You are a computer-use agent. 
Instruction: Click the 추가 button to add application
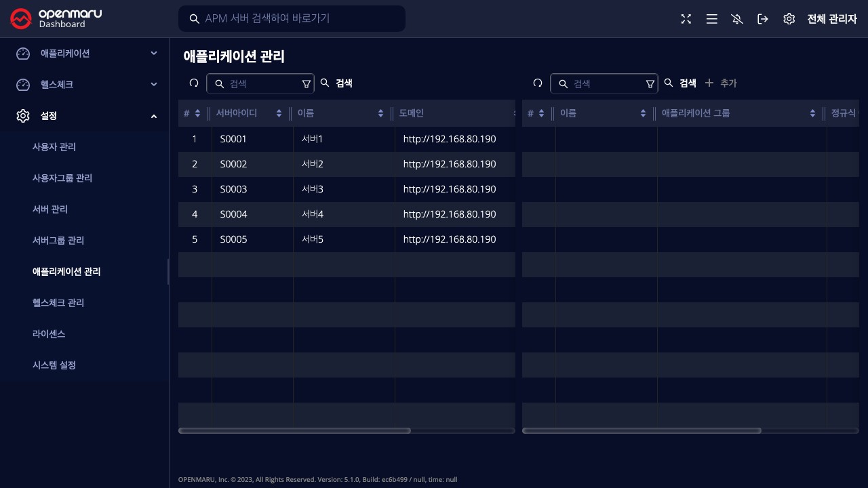click(x=721, y=83)
